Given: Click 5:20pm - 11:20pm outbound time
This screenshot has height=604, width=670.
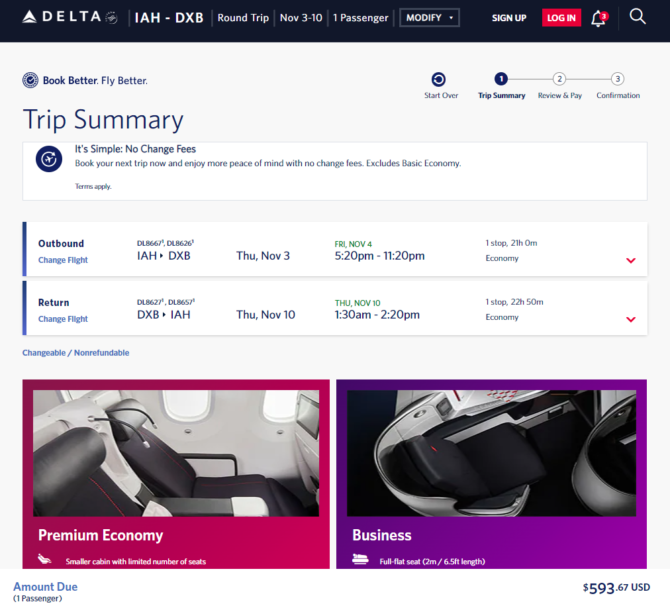Looking at the screenshot, I should point(379,256).
